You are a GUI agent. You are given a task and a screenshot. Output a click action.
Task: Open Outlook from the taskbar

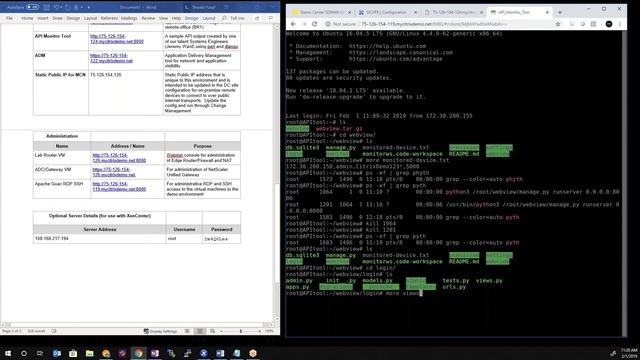click(x=57, y=353)
